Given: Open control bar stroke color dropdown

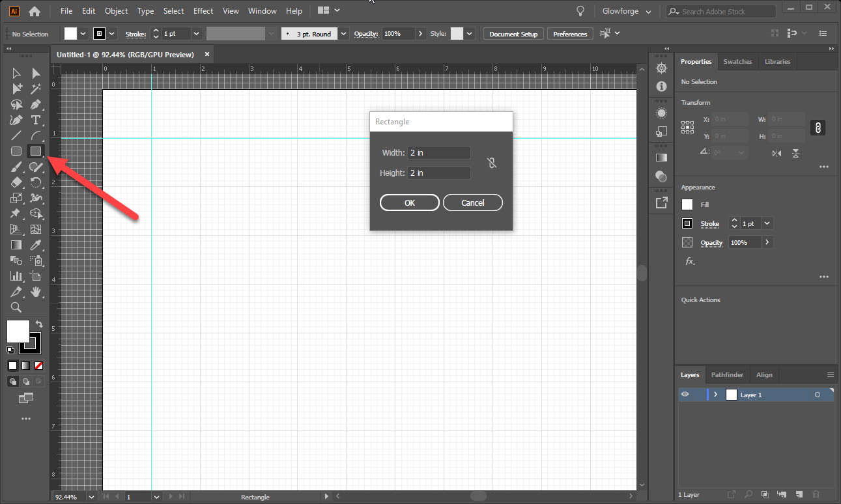Looking at the screenshot, I should point(112,34).
